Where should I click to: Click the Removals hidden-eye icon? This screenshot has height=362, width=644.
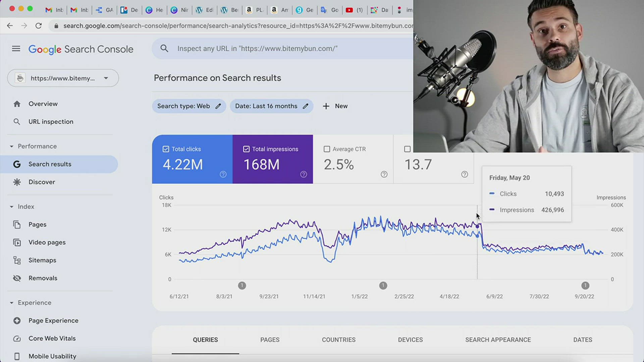tap(17, 278)
